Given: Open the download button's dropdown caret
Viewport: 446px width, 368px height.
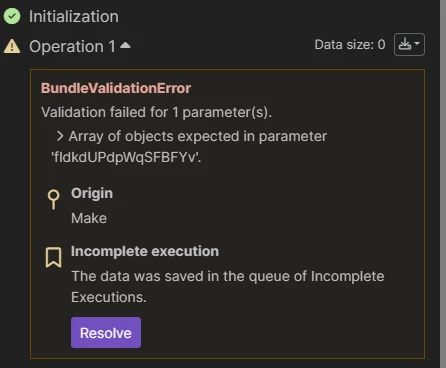Looking at the screenshot, I should (x=417, y=44).
